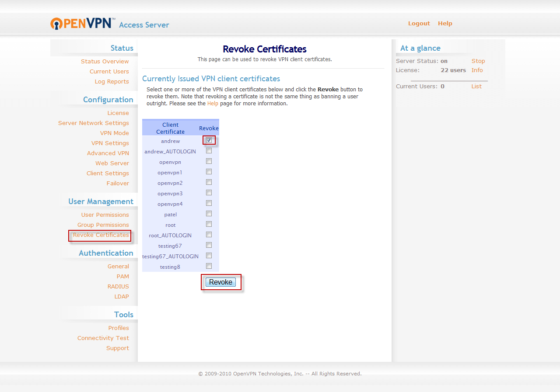Uncheck the andrew certificate checkbox
Viewport: 560px width, 392px height.
click(x=209, y=140)
